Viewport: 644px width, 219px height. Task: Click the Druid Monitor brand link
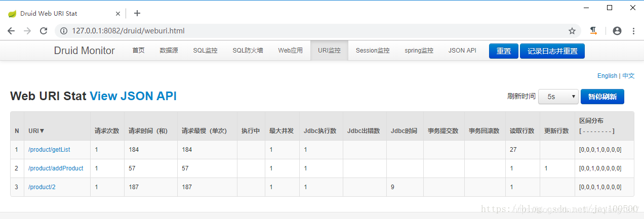coord(85,51)
